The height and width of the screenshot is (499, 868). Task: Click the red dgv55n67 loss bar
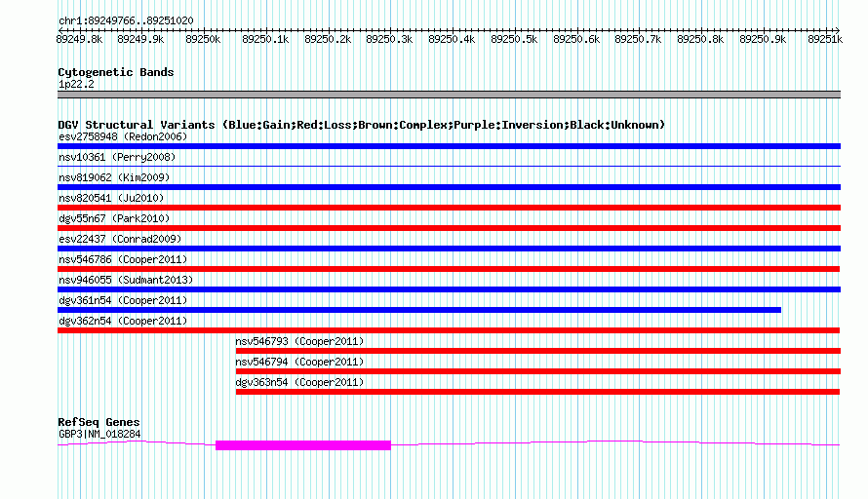[x=449, y=228]
